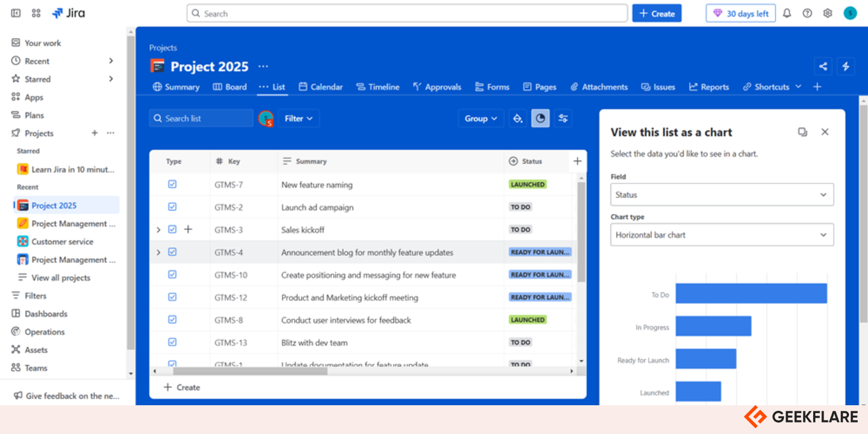Open the view settings sliders icon

click(x=563, y=118)
